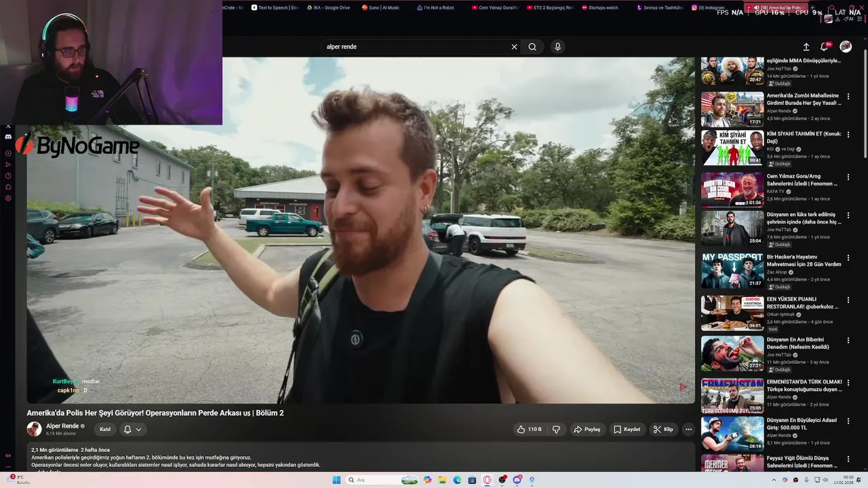Screen dimensions: 868x488
Task: Open Joe HaTTab channel under Acı Biberini video
Action: 779,354
